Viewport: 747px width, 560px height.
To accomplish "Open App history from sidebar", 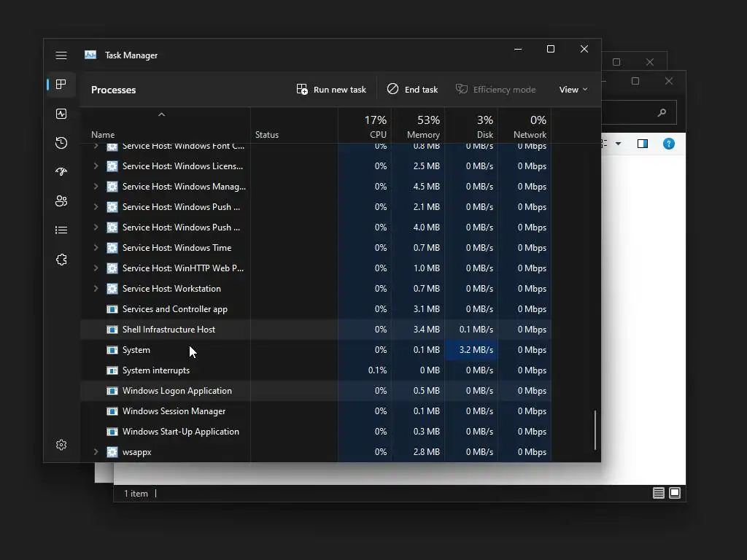I will click(61, 143).
